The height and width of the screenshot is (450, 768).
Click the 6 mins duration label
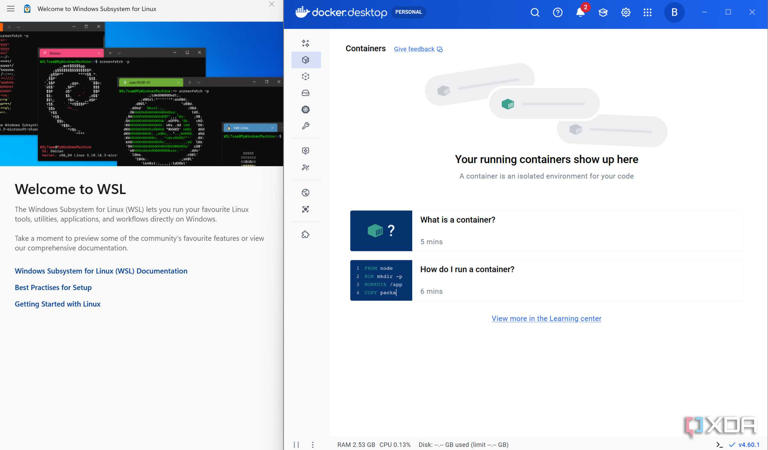click(x=431, y=291)
